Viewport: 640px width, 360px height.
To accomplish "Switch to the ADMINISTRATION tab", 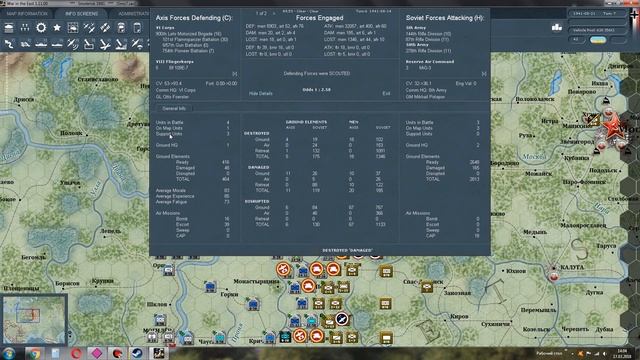I will pos(133,14).
